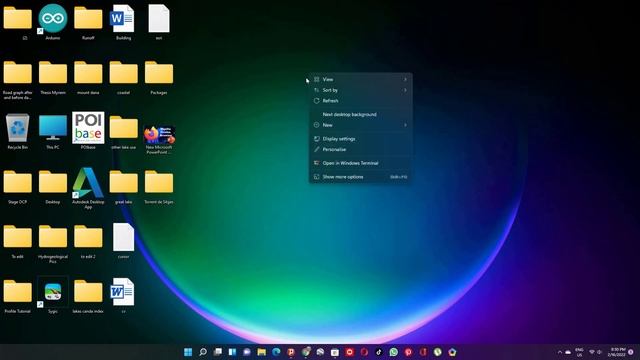Open File Explorer from the taskbar
The image size is (640, 360).
coord(262,352)
